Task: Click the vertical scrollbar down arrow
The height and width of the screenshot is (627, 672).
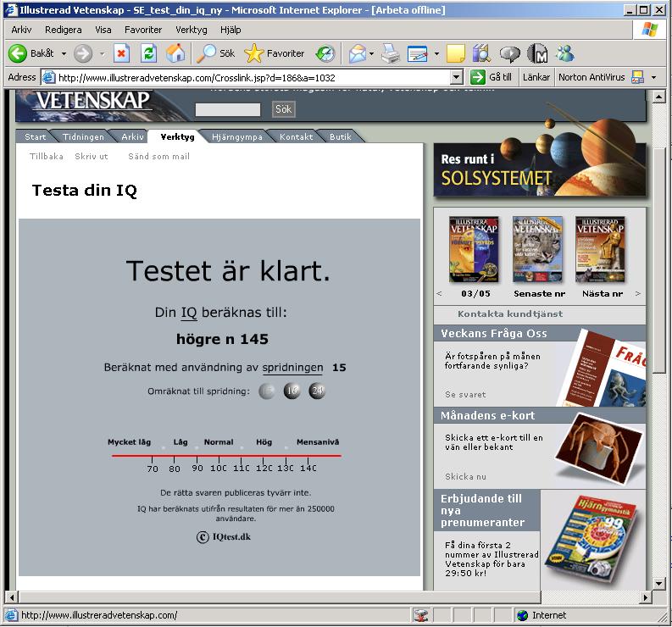Action: (659, 583)
